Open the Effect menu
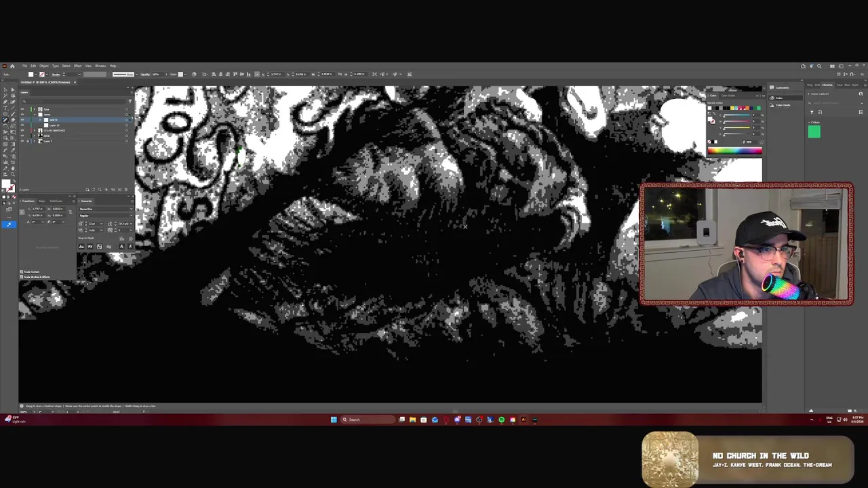Viewport: 868px width, 488px height. [x=77, y=66]
